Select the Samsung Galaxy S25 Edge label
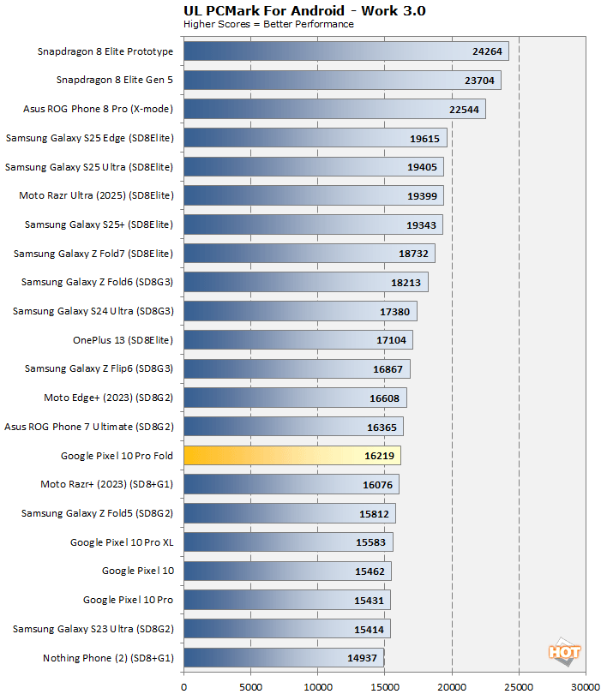The image size is (607, 700). [89, 138]
